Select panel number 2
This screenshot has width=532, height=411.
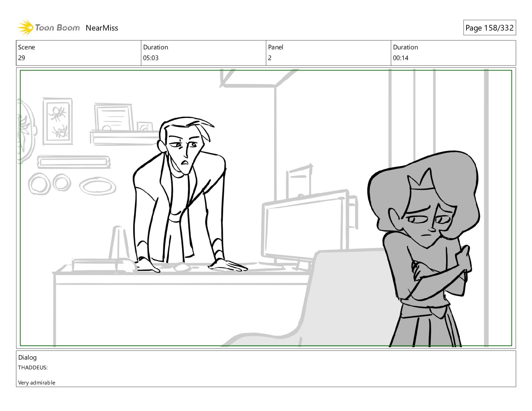pyautogui.click(x=270, y=58)
